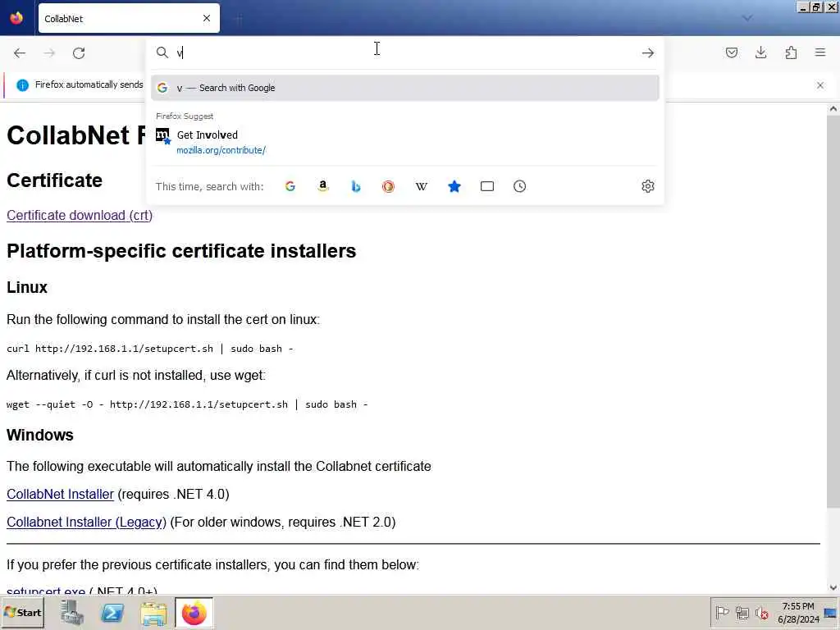Click scrollbar down arrow
The height and width of the screenshot is (630, 840).
[833, 587]
